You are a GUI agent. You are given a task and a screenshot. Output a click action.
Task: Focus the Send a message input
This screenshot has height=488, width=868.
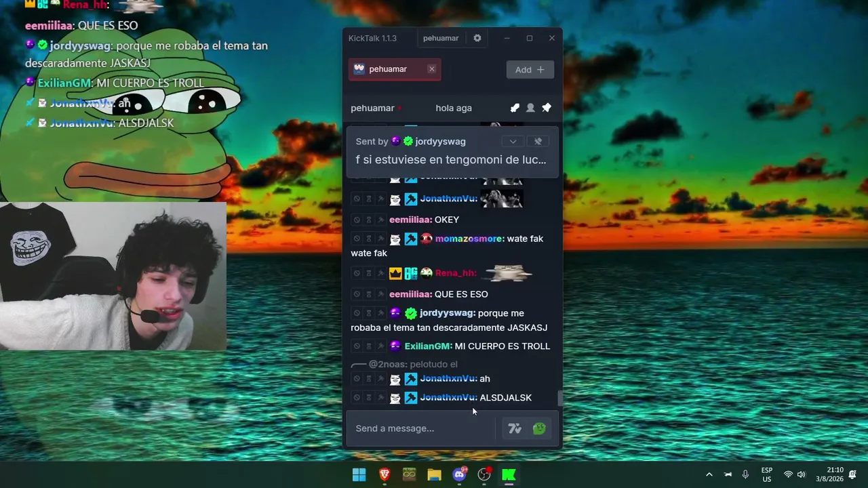click(424, 428)
